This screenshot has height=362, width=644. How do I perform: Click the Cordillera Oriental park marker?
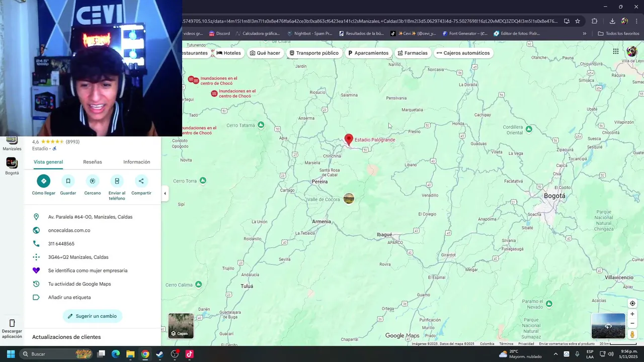[x=529, y=129]
